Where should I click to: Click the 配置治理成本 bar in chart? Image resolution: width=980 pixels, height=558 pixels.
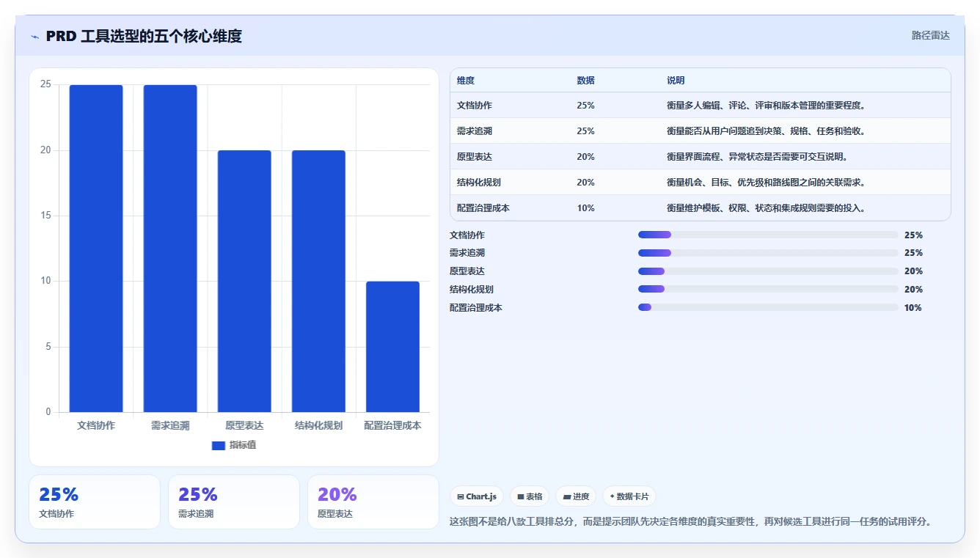(x=392, y=347)
